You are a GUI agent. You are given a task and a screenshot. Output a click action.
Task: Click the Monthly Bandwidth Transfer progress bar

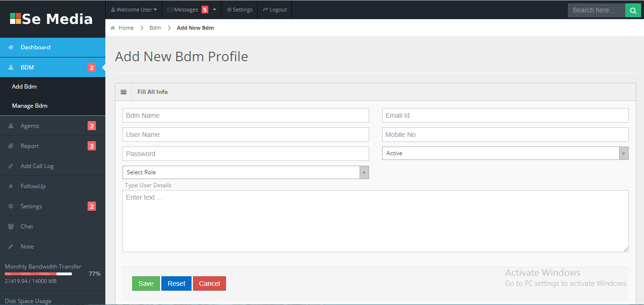click(x=38, y=274)
